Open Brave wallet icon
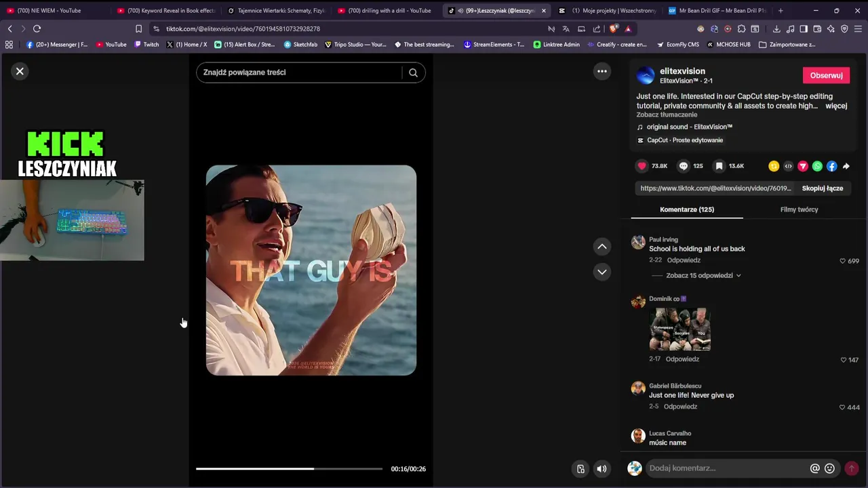The height and width of the screenshot is (488, 868). [817, 28]
